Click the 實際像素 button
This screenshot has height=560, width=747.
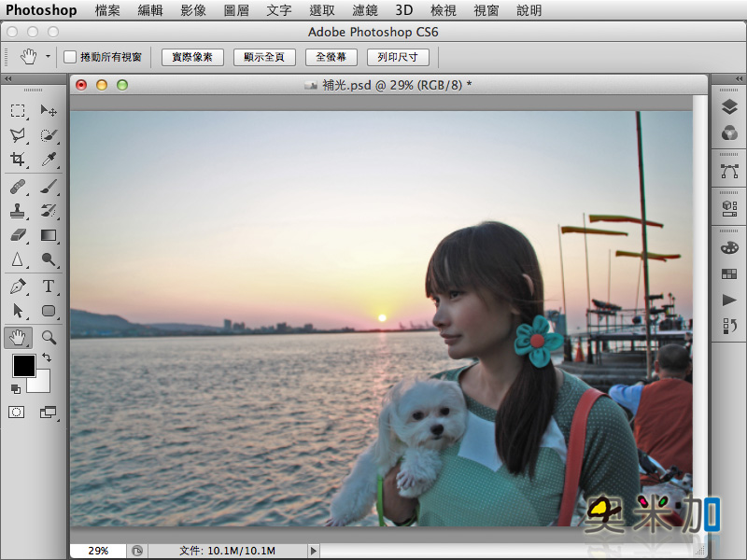click(192, 57)
